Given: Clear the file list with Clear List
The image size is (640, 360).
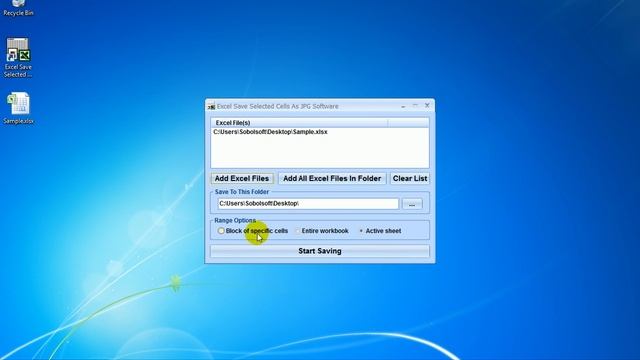Looking at the screenshot, I should (410, 178).
